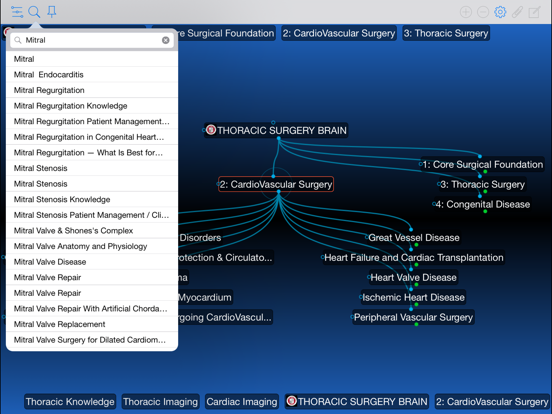Click child gate below '4: Congenital Disease'

(x=485, y=211)
